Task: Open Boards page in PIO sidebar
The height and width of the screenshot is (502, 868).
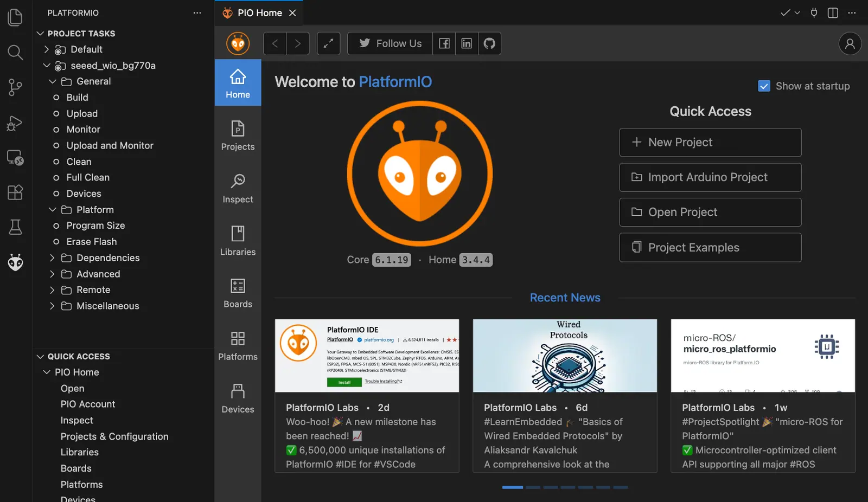Action: pos(238,293)
